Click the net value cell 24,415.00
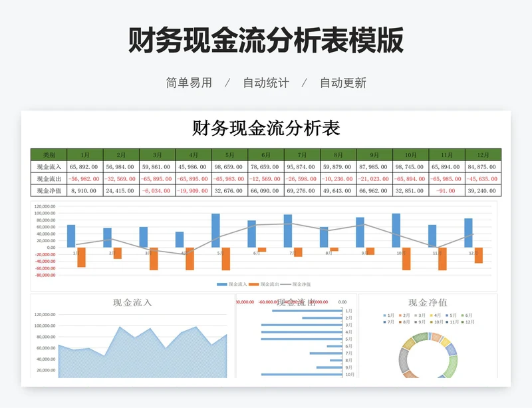The height and width of the screenshot is (408, 532). [x=121, y=190]
